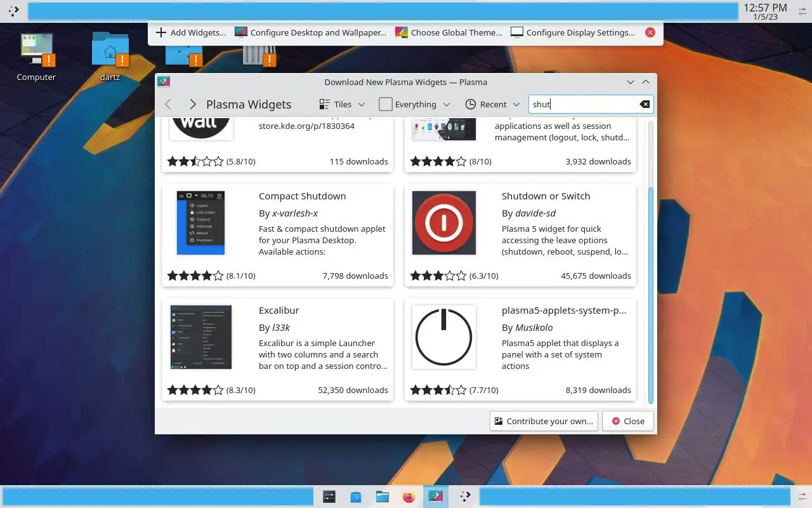Open Configure Display Settings
Viewport: 812px width, 508px height.
573,32
